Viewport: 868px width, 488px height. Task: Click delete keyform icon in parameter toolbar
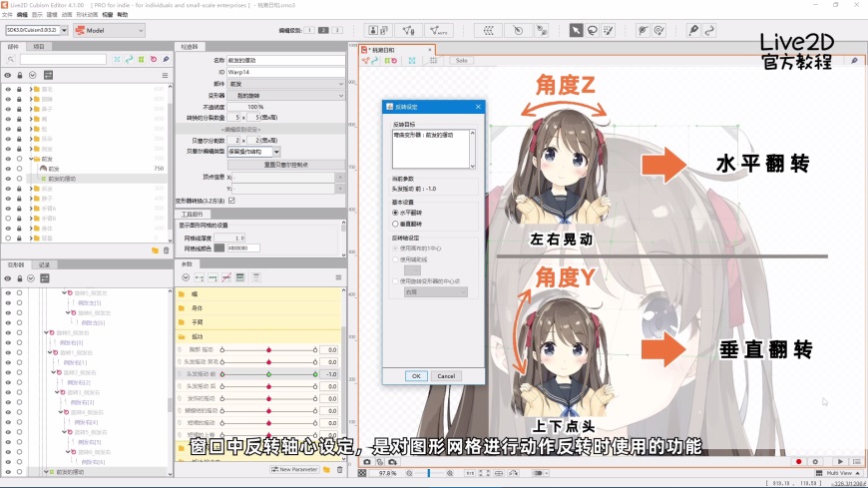pos(226,277)
